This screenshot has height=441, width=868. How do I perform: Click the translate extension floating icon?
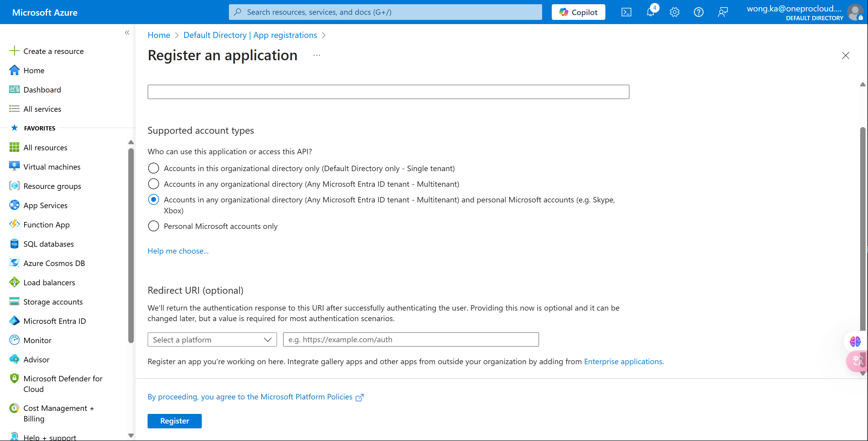[x=857, y=361]
